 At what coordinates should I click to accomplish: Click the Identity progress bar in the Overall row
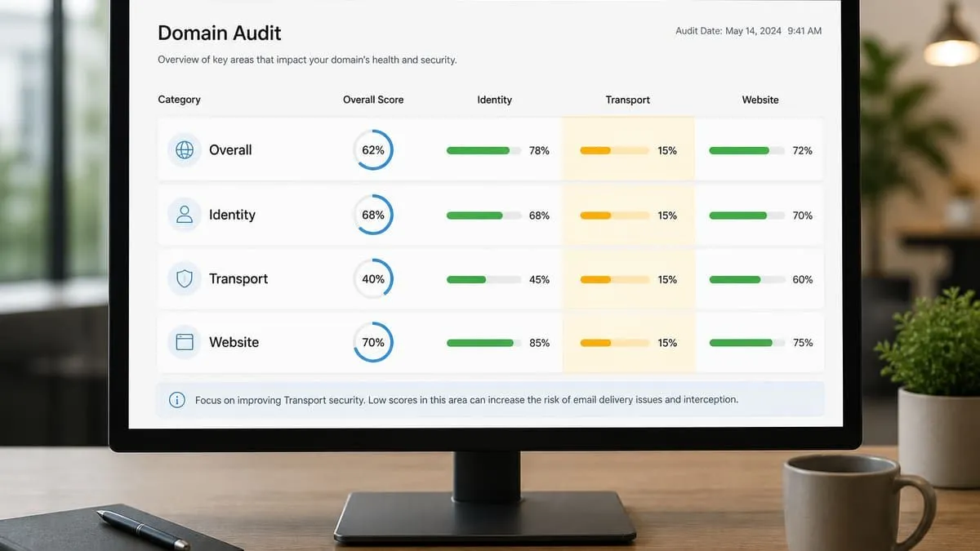click(x=484, y=150)
